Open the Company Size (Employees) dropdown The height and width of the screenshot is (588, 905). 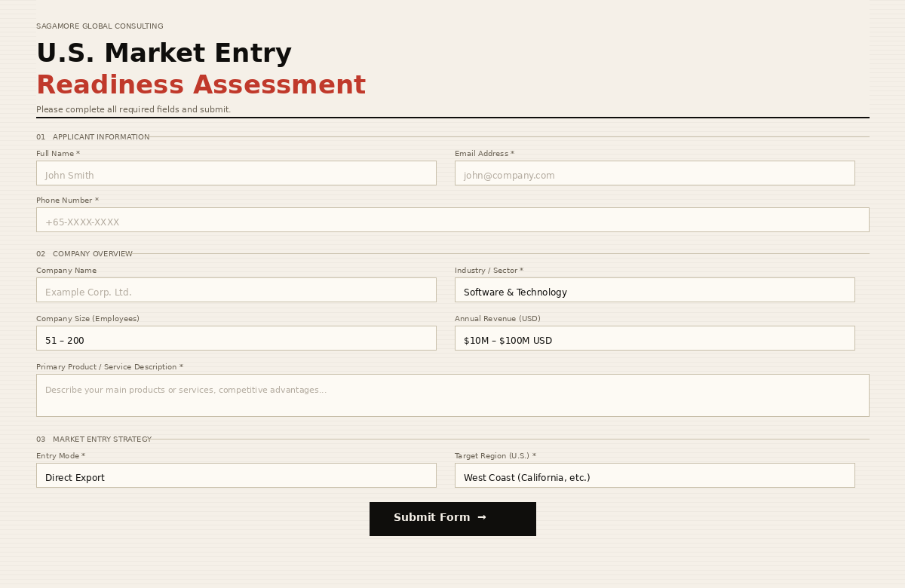pyautogui.click(x=236, y=338)
